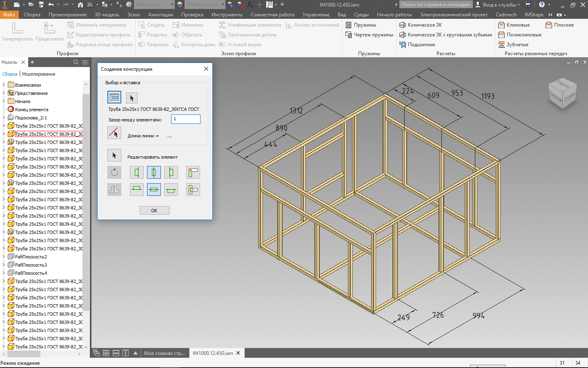The image size is (588, 368).
Task: Click the Home icon in top toolbar
Action: click(80, 4)
